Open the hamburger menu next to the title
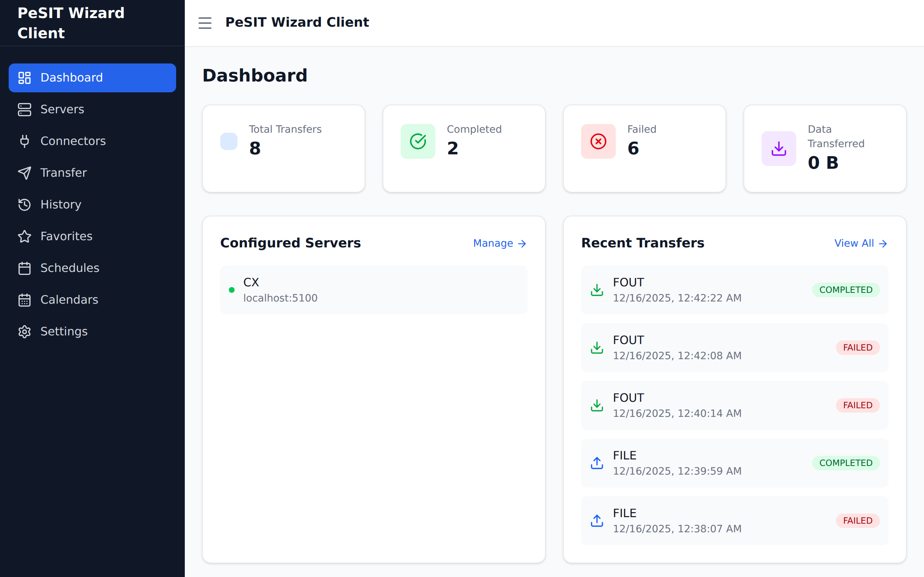Viewport: 924px width, 577px height. pos(205,23)
